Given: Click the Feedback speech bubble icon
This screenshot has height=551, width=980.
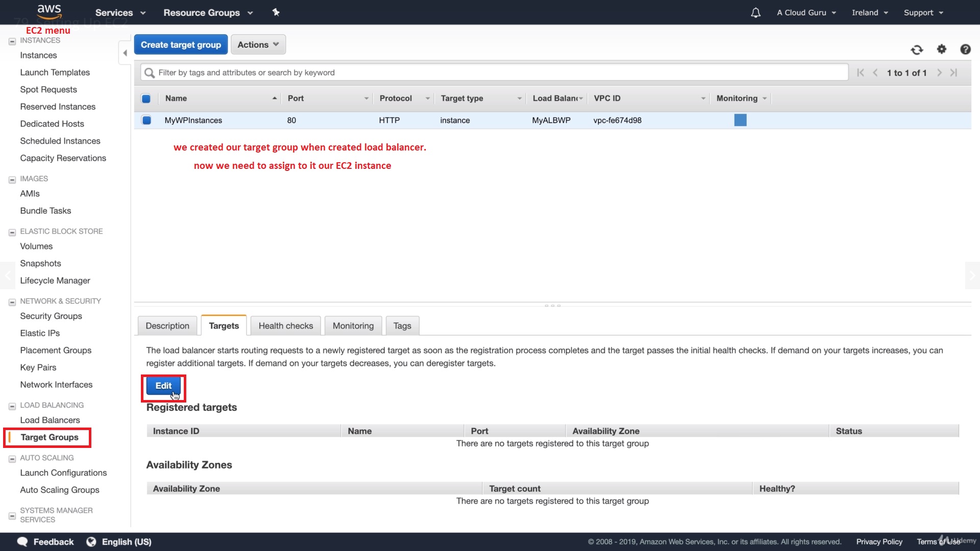Looking at the screenshot, I should coord(22,541).
